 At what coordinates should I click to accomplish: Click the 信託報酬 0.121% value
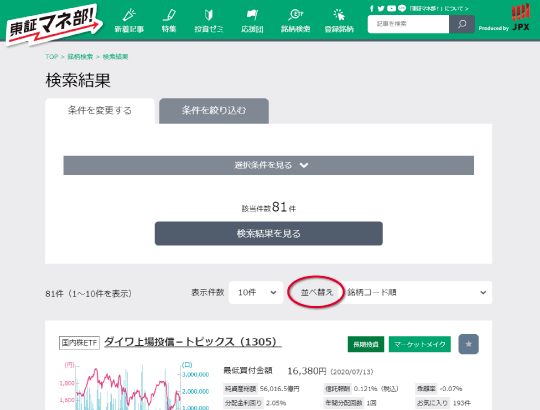point(365,389)
